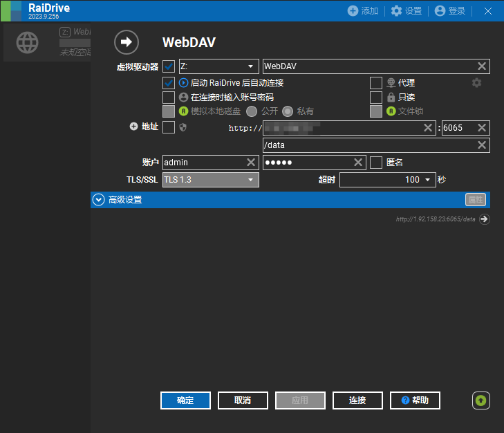Click the green upload arrow icon
The image size is (504, 433).
[x=481, y=400]
